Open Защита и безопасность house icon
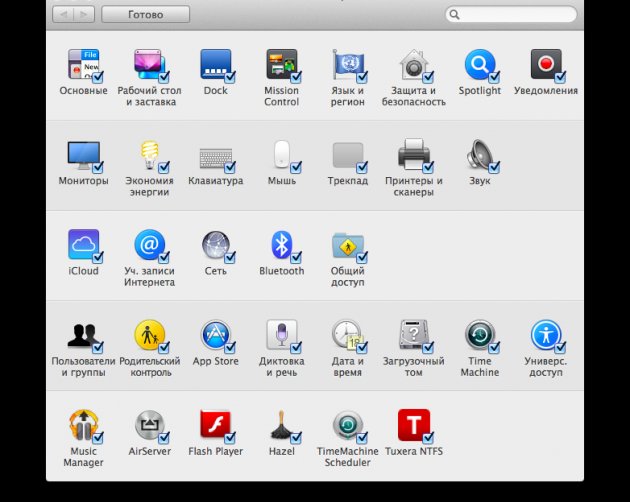This screenshot has height=502, width=630. pyautogui.click(x=413, y=64)
